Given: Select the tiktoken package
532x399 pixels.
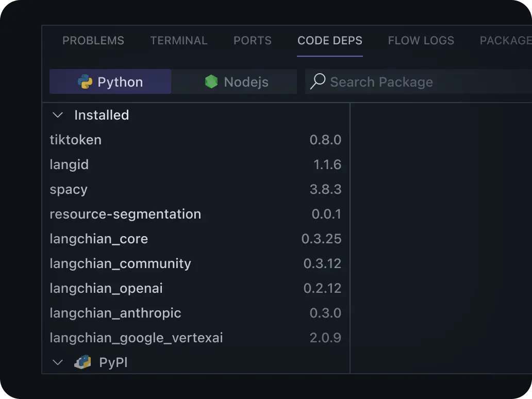Looking at the screenshot, I should [75, 140].
